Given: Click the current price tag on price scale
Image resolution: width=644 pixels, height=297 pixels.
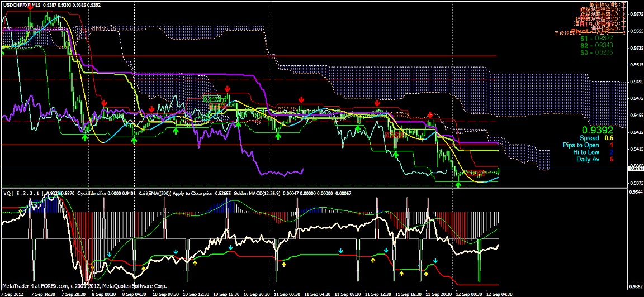Looking at the screenshot, I should 636,168.
